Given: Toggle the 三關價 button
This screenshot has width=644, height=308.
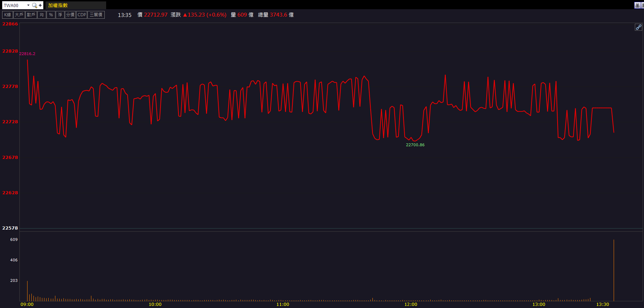Looking at the screenshot, I should click(x=96, y=15).
